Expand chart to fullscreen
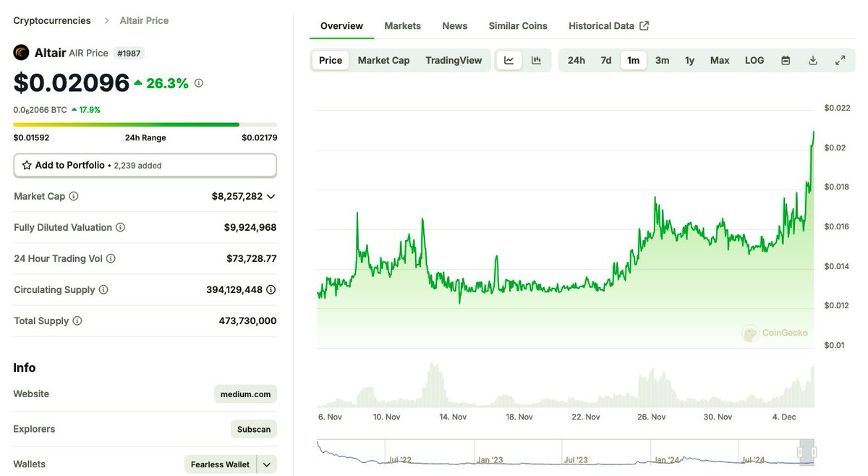 pos(841,61)
